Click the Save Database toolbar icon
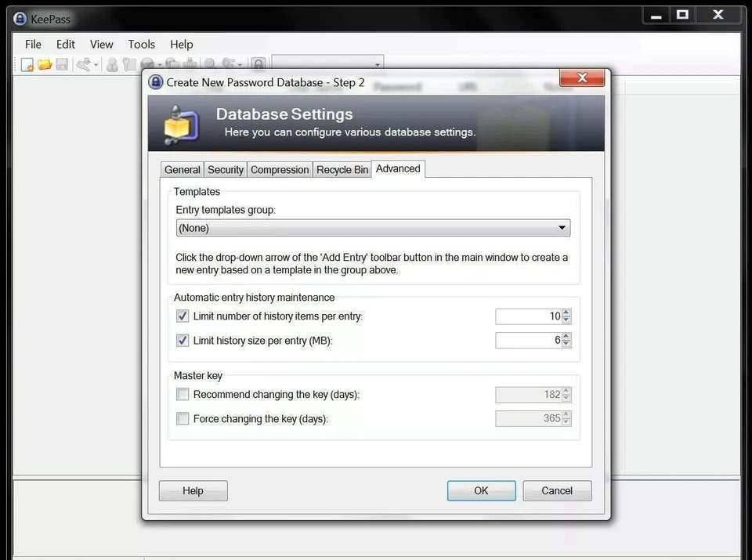 (x=62, y=64)
